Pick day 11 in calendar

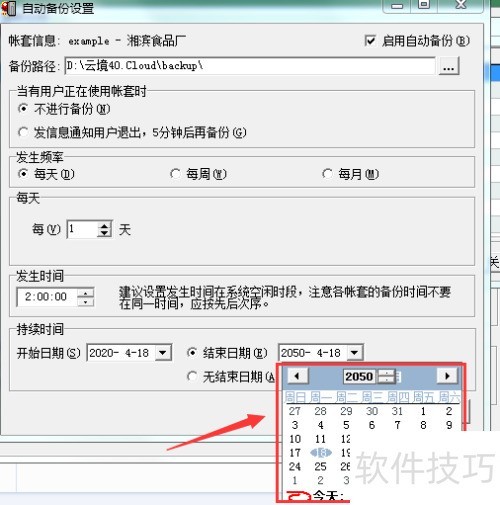tap(320, 439)
